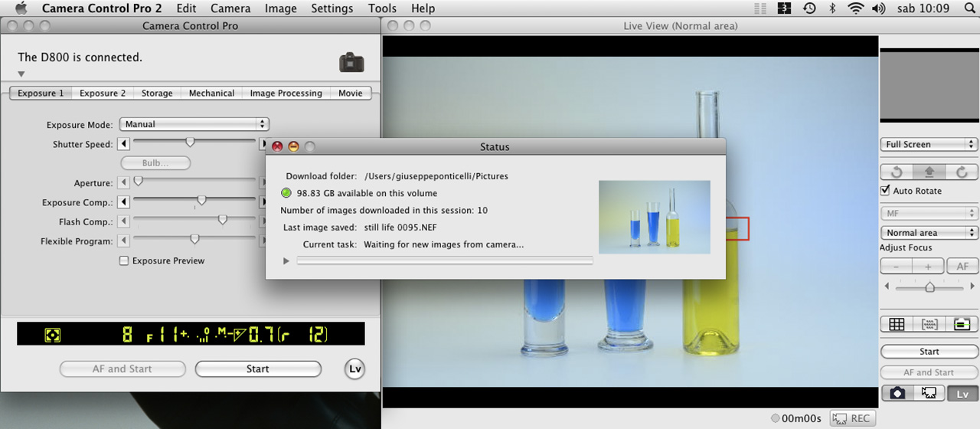Image resolution: width=980 pixels, height=429 pixels.
Task: Rotate live view image clockwise
Action: [962, 172]
